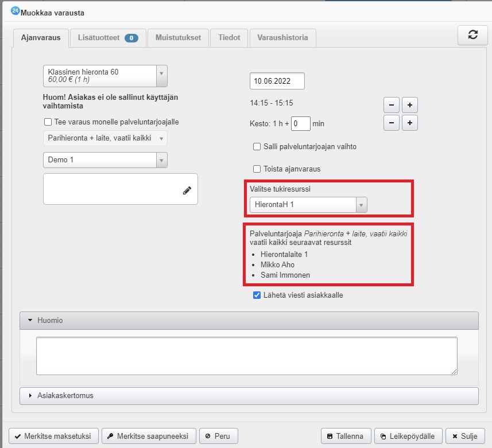Tick the Toista ajanvaraus checkbox

(257, 169)
